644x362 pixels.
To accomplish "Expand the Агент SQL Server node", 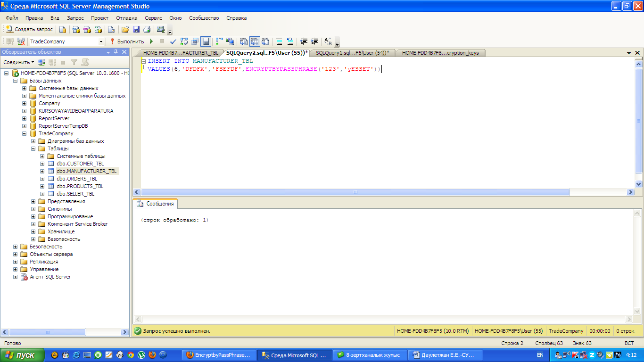I will click(x=16, y=277).
